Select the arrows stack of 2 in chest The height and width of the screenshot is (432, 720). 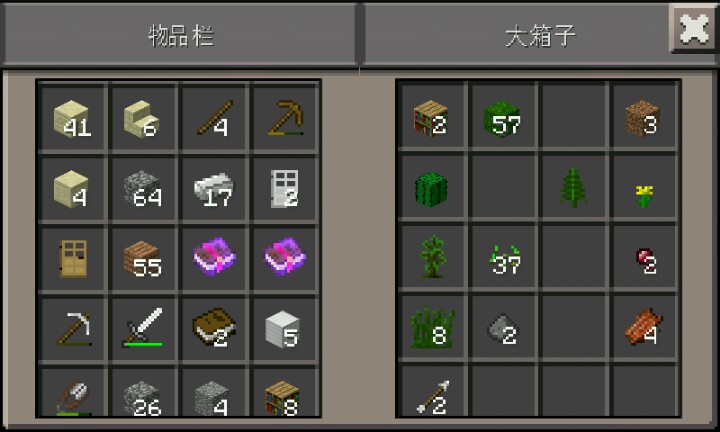[x=432, y=391]
